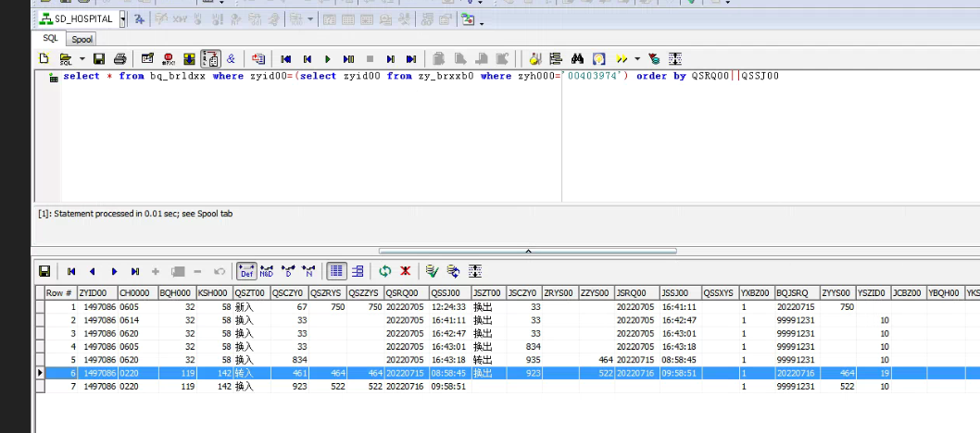
Task: Toggle the Def display mode button
Action: coord(246,271)
